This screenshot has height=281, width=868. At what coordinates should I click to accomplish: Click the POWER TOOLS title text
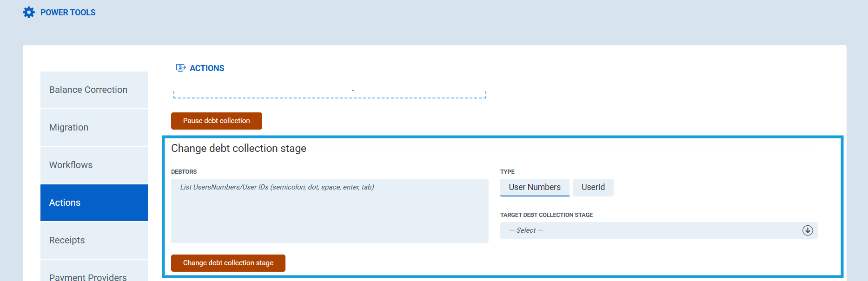click(x=68, y=13)
